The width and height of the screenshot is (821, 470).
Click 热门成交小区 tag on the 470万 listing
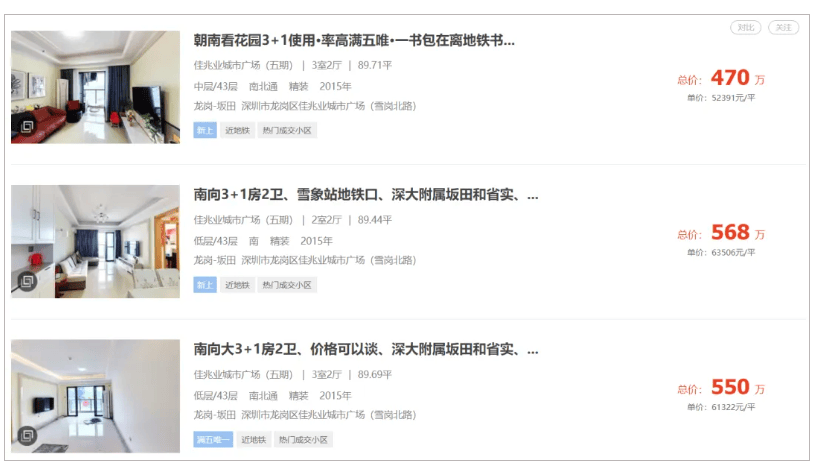coord(287,130)
